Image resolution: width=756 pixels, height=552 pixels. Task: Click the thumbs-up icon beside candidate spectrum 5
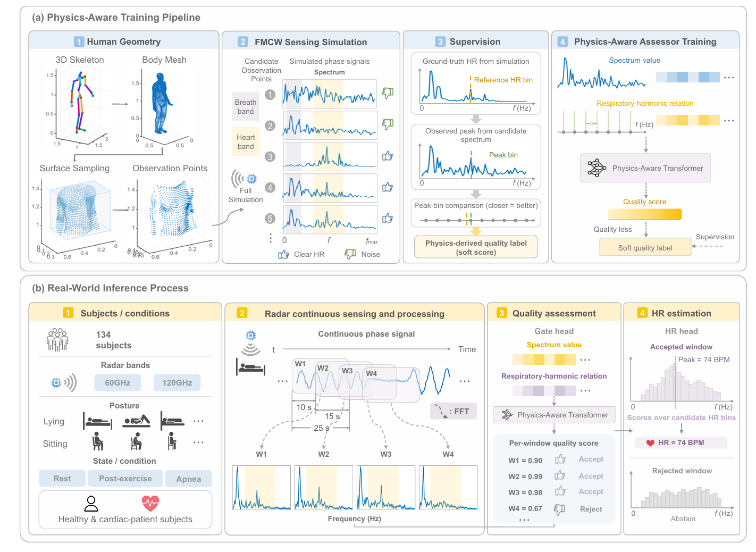388,218
